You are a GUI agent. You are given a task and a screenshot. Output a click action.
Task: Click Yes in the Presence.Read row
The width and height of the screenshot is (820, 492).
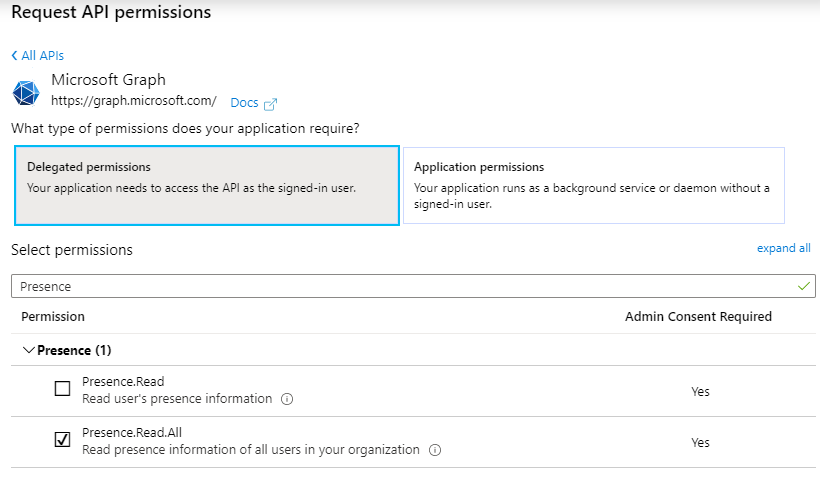click(x=700, y=392)
